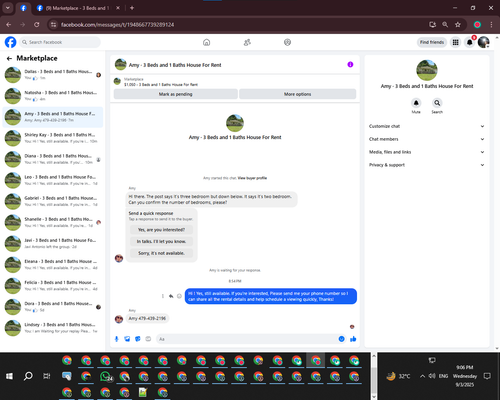Open the Gabriel conversation
Image resolution: width=500 pixels, height=400 pixels.
point(53,201)
